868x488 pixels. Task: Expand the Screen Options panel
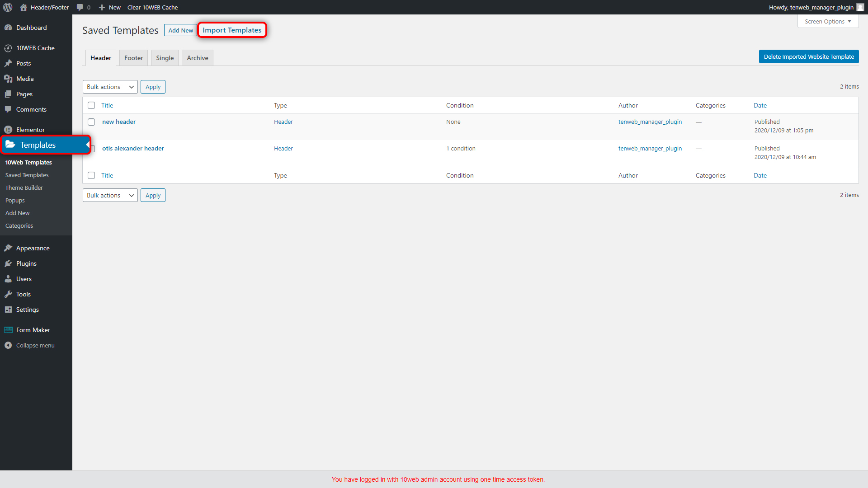(827, 21)
